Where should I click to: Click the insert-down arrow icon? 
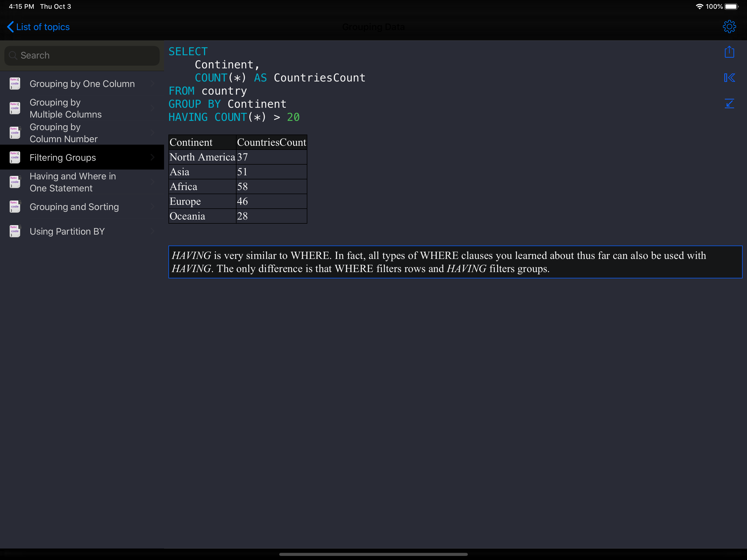click(729, 103)
